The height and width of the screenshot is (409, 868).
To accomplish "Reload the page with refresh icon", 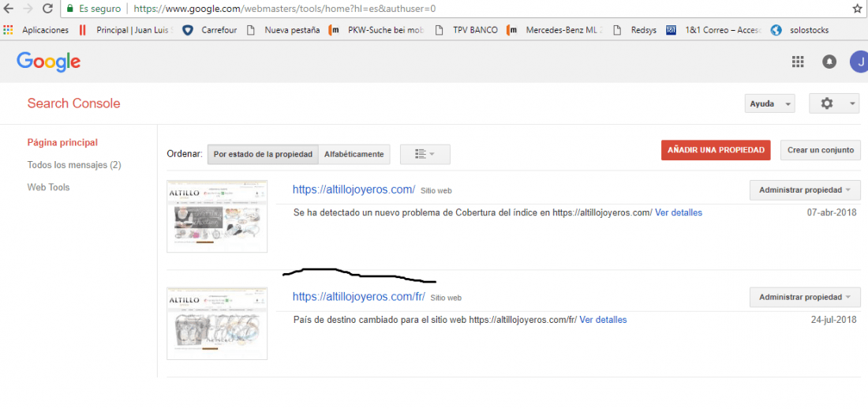I will pos(47,9).
